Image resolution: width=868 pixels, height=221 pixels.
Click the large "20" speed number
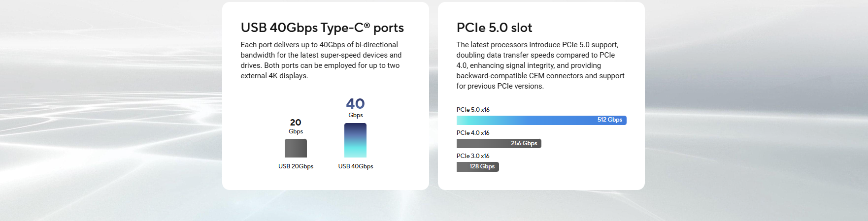pos(296,123)
